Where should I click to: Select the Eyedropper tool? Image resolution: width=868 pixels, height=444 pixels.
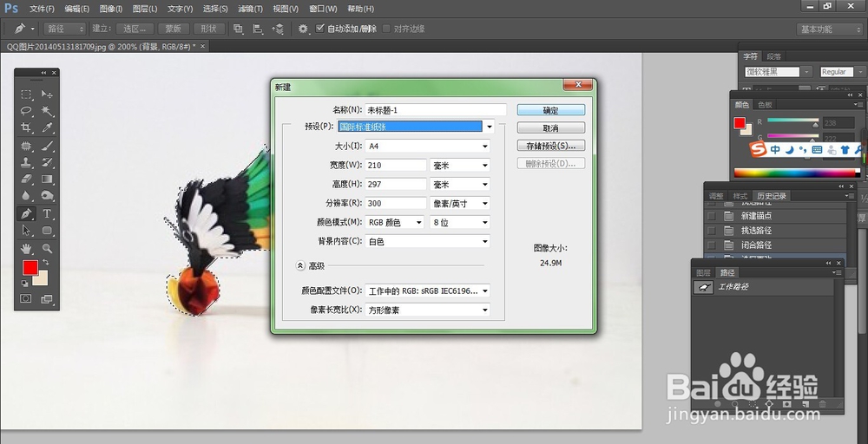[47, 127]
